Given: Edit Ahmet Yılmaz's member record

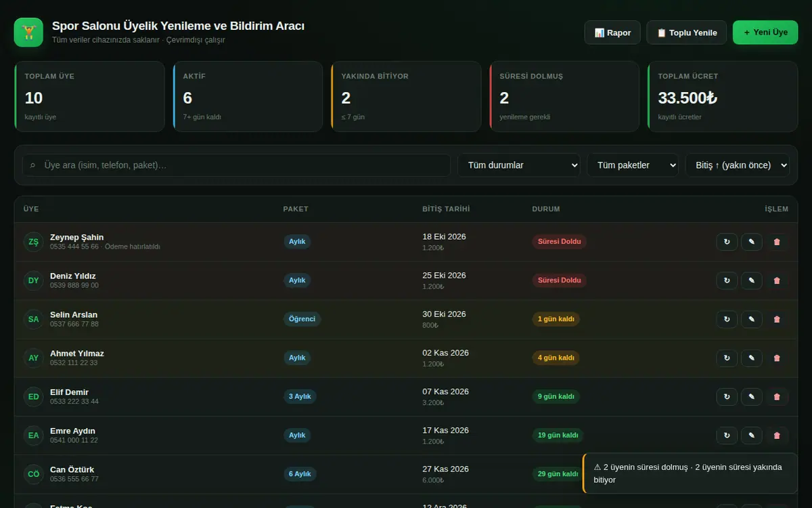Looking at the screenshot, I should coord(752,358).
